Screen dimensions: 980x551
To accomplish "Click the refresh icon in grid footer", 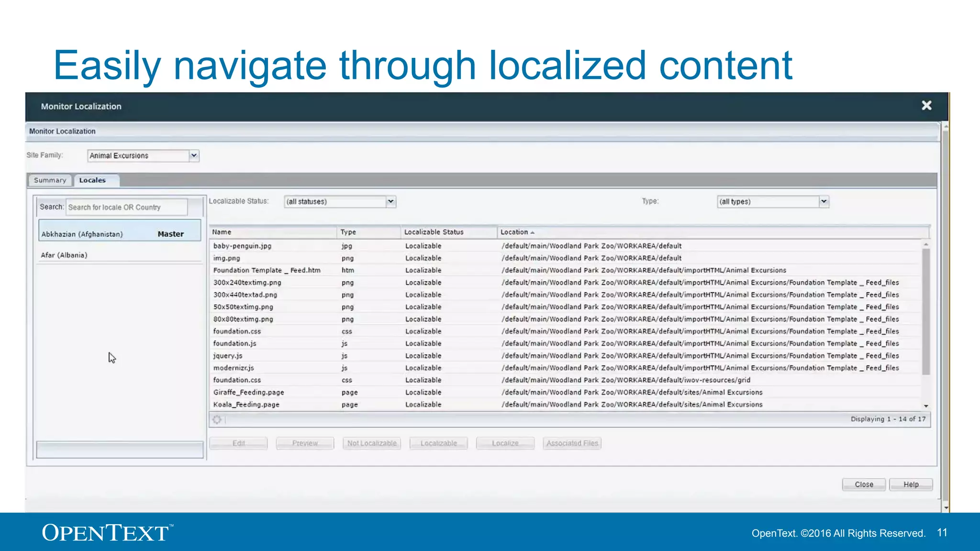I will [x=217, y=419].
